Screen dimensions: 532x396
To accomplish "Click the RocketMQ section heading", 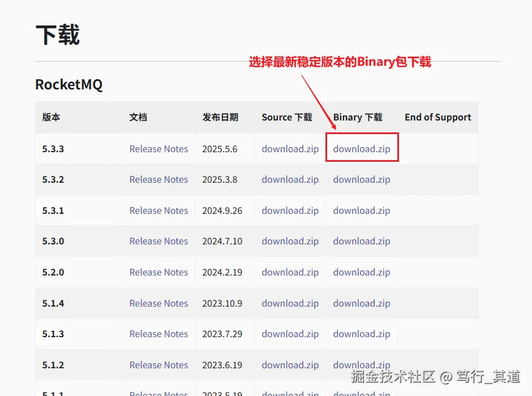I will pos(69,85).
